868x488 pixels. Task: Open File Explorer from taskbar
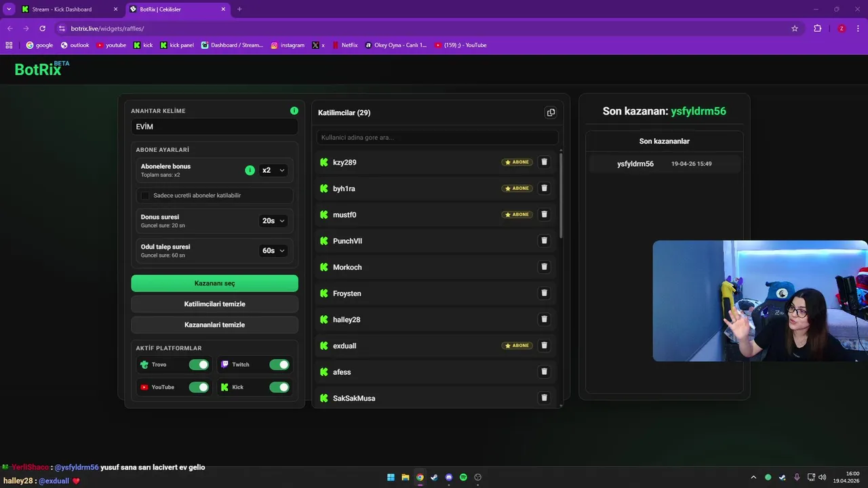click(405, 477)
